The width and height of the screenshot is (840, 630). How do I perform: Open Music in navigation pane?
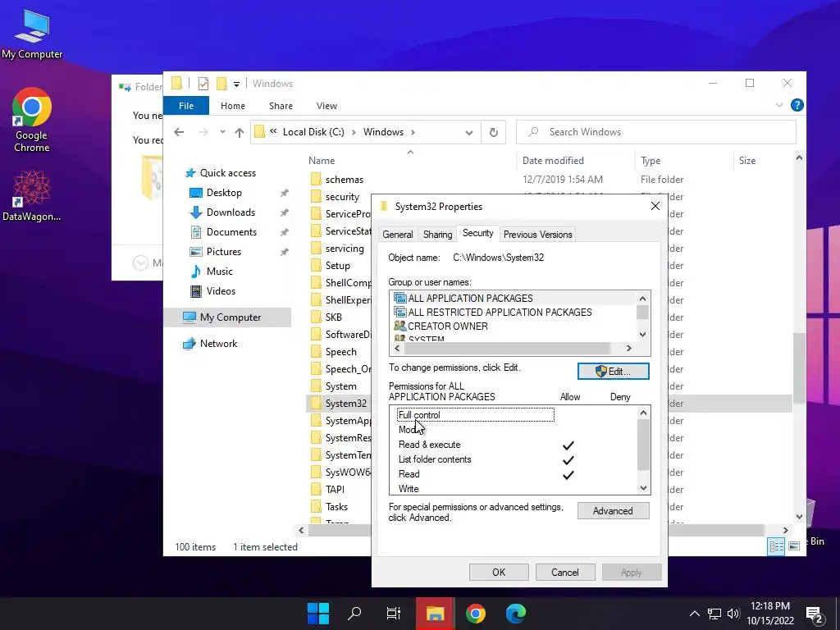pos(220,271)
